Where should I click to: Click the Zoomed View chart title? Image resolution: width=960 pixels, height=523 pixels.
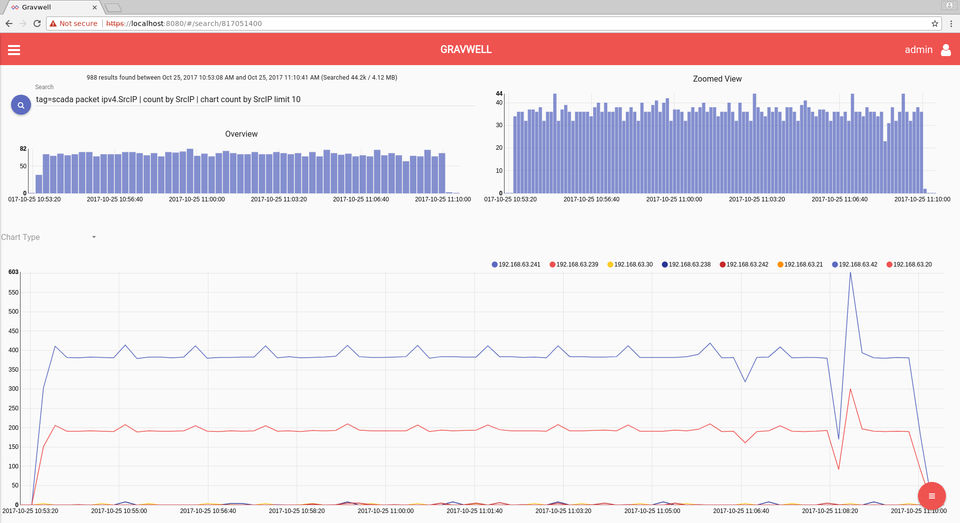[717, 78]
